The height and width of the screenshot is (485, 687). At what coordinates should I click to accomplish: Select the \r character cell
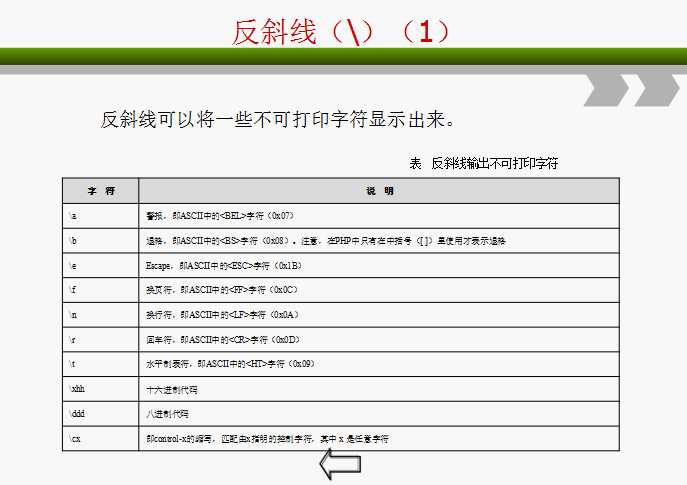coord(101,340)
